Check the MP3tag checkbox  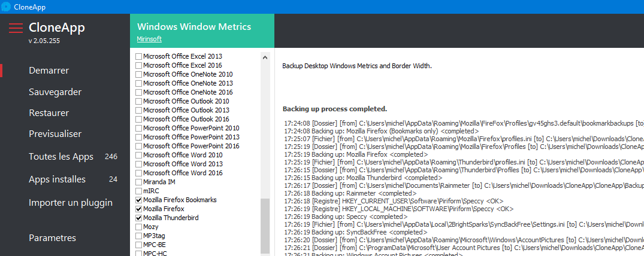point(139,236)
